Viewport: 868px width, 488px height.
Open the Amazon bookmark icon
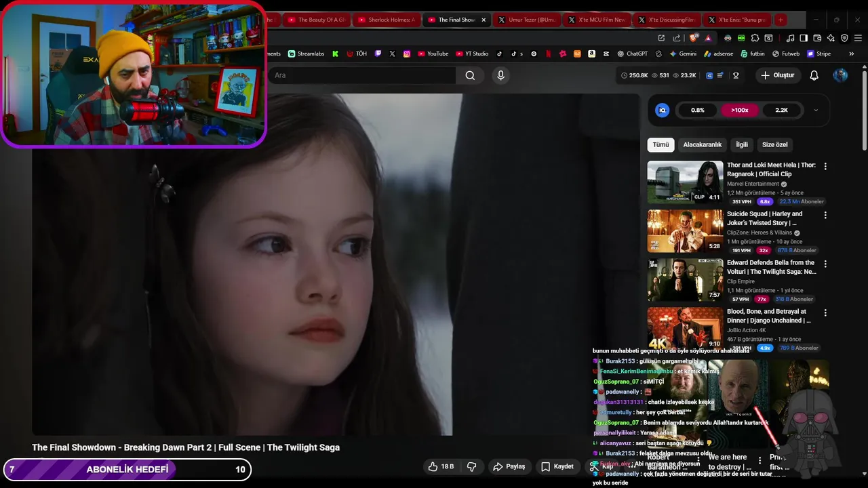coord(591,54)
